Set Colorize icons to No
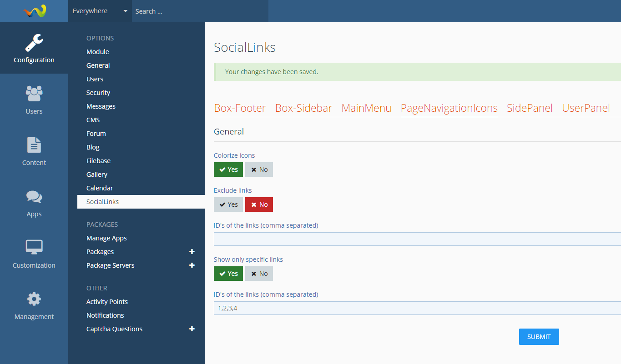 pos(259,170)
